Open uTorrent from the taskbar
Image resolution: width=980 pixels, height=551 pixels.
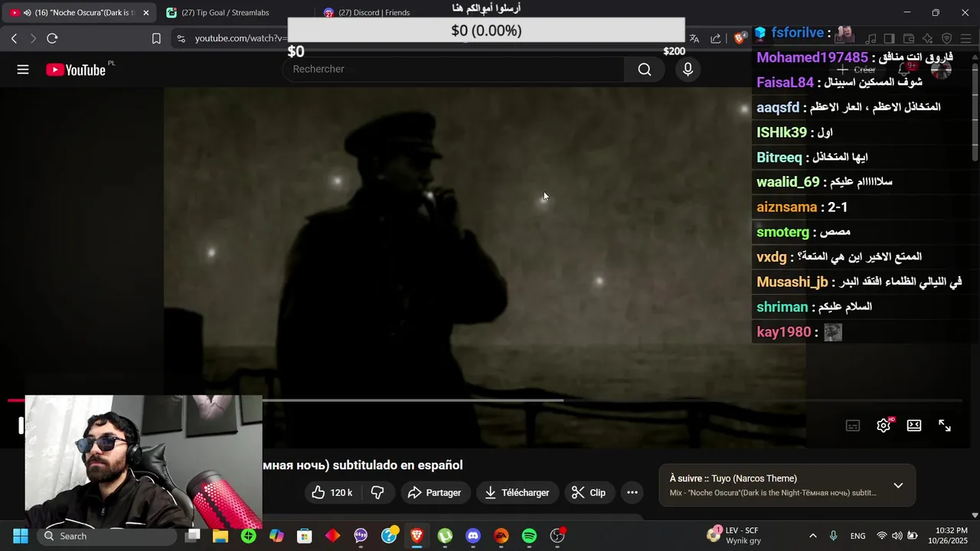pos(445,536)
